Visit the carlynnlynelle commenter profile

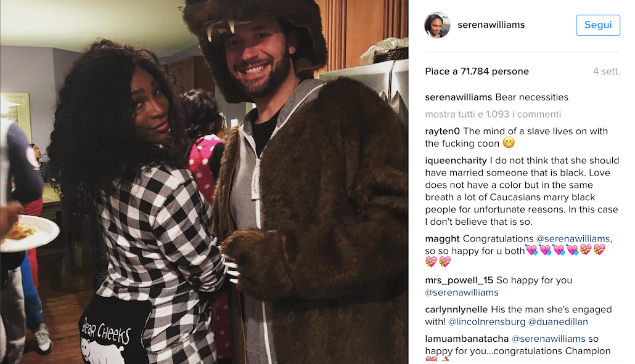[456, 310]
